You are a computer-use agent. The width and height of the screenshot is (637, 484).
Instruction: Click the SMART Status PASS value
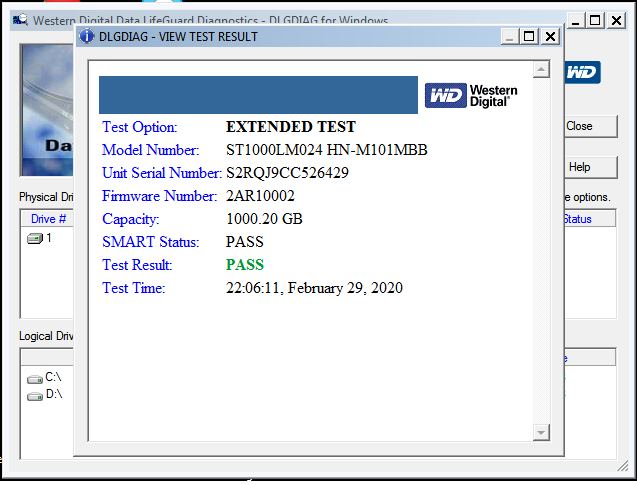(245, 242)
